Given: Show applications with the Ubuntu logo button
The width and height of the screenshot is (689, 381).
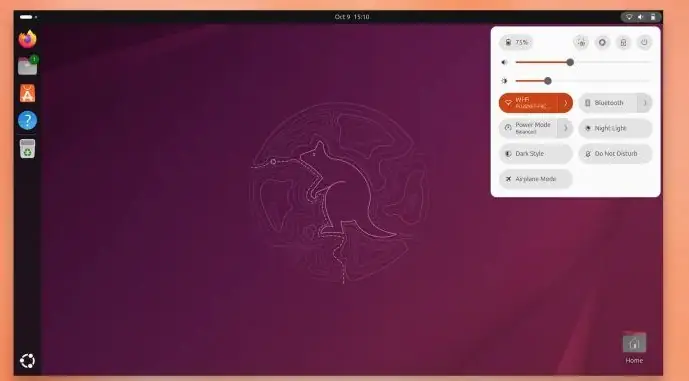Looking at the screenshot, I should [x=27, y=361].
